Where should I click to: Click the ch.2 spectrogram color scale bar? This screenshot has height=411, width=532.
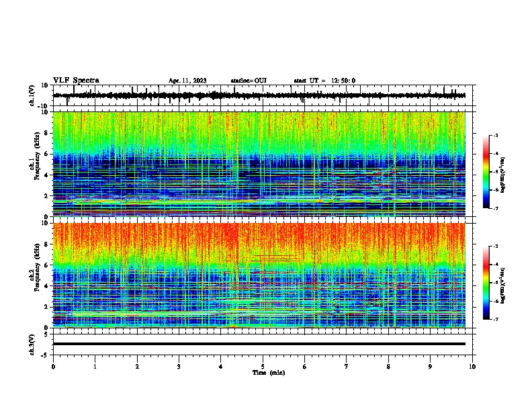pyautogui.click(x=486, y=283)
